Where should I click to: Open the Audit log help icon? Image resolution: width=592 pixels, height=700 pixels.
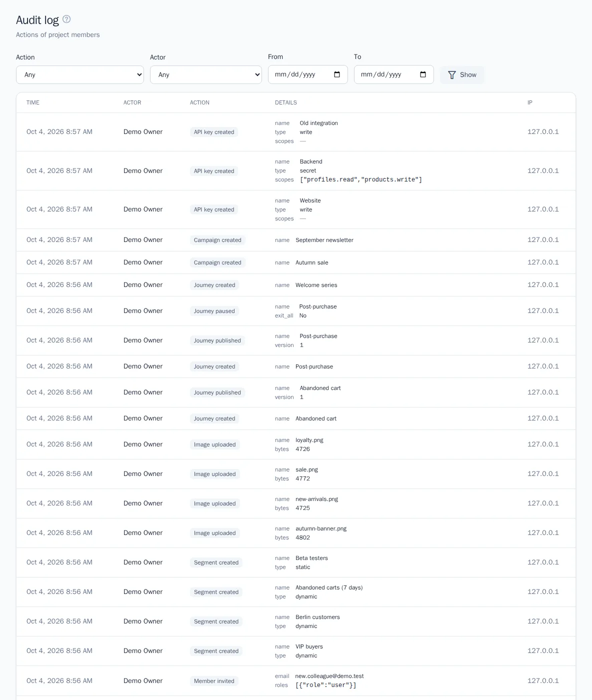click(x=66, y=19)
